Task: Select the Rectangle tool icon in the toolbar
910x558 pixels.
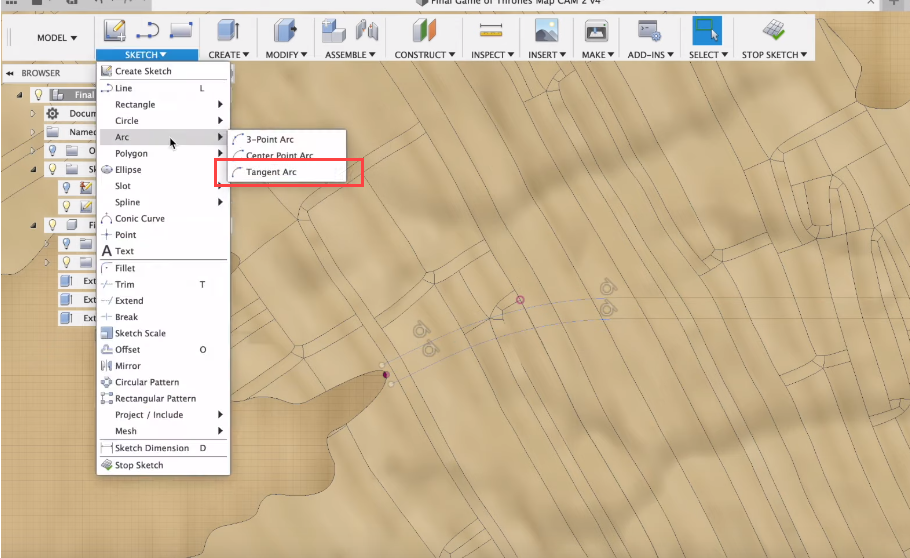Action: (x=181, y=30)
